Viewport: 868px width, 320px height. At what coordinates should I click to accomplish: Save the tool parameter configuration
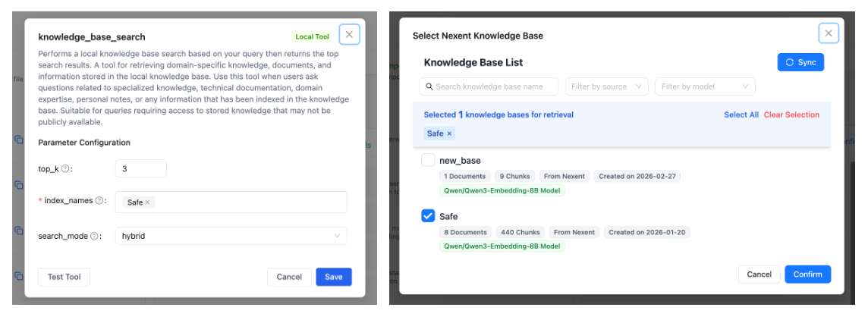(x=334, y=277)
